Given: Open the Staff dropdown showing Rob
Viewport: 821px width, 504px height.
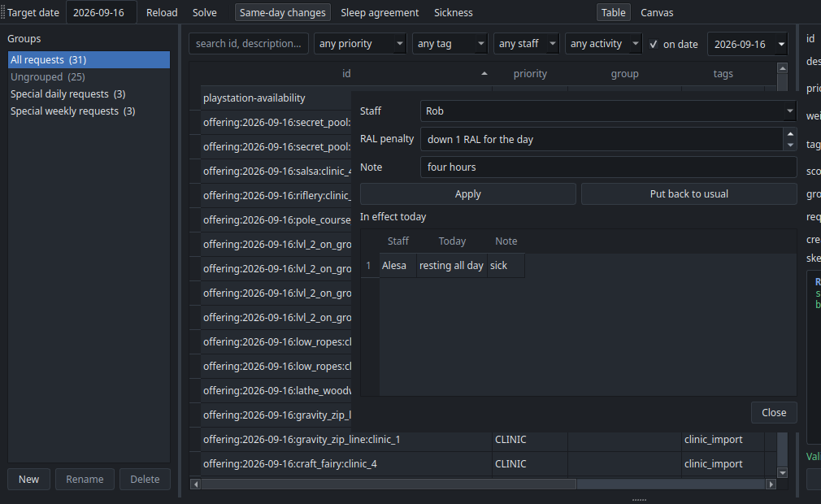Looking at the screenshot, I should [x=608, y=111].
